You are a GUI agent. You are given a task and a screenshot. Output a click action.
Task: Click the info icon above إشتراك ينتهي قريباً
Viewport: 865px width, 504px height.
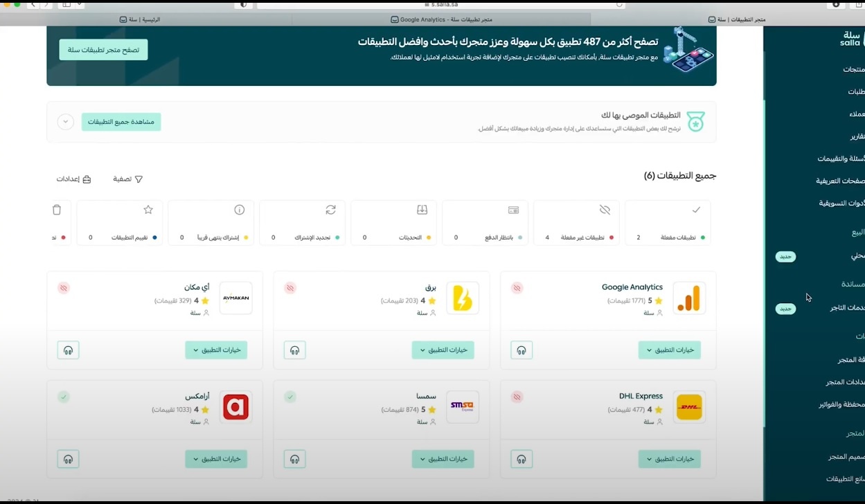pyautogui.click(x=239, y=209)
